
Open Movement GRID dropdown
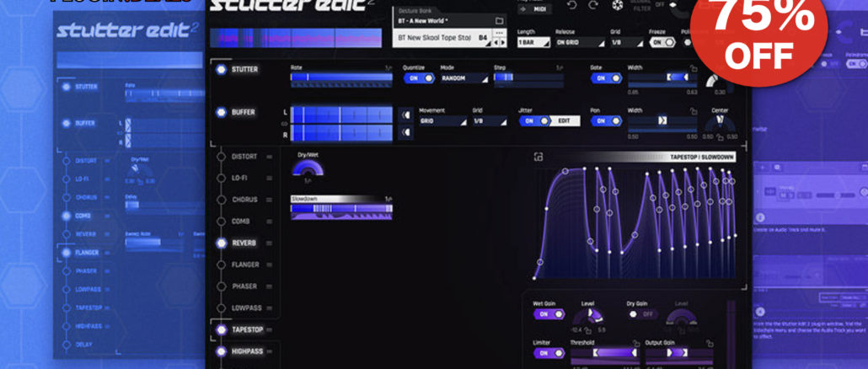point(443,121)
